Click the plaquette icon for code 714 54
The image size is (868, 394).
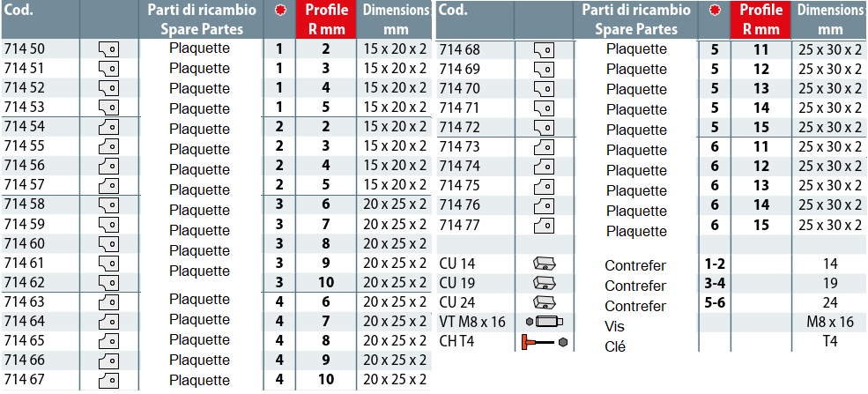tap(109, 127)
